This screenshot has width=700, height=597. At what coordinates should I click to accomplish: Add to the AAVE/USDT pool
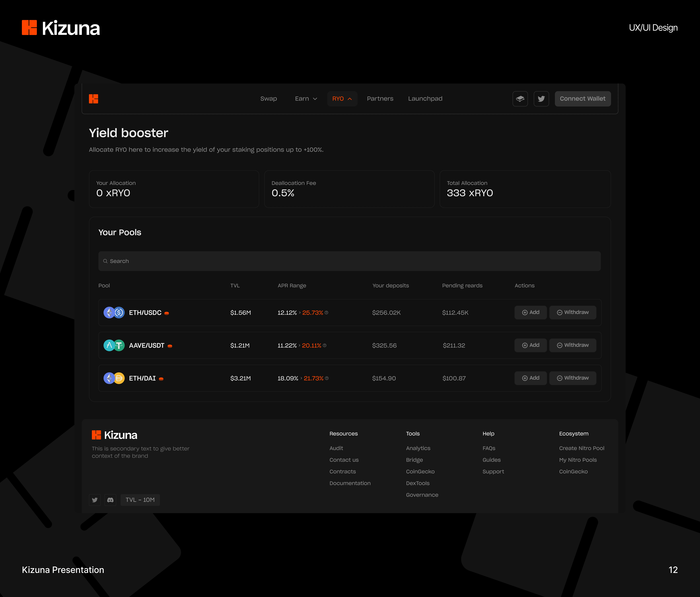click(x=531, y=345)
